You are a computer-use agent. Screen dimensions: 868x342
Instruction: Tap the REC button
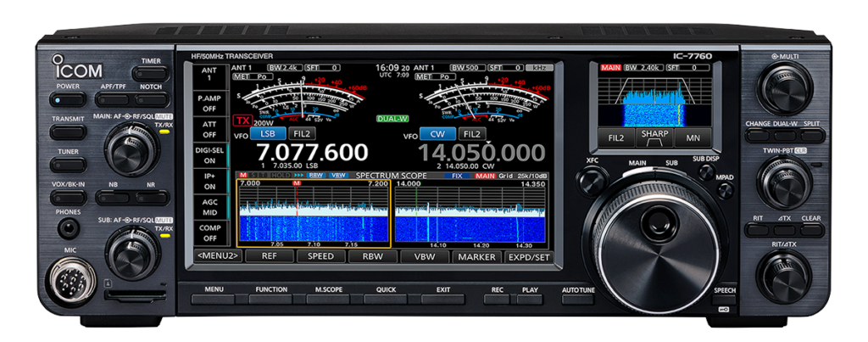click(497, 300)
